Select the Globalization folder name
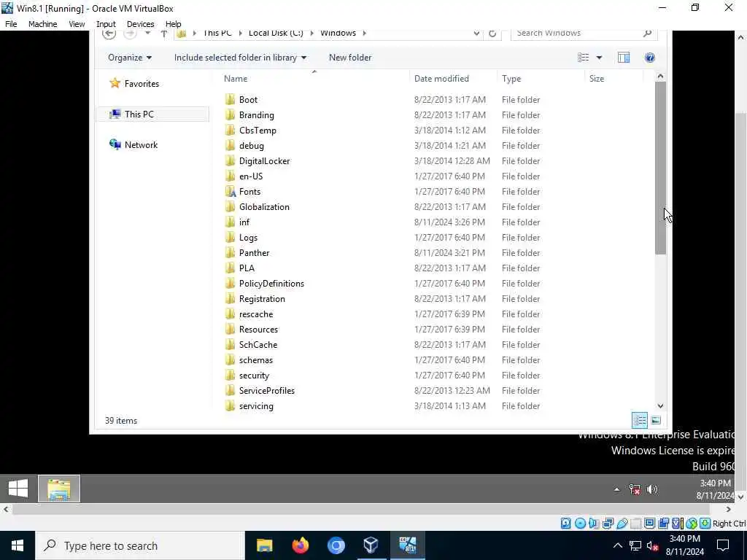The width and height of the screenshot is (747, 560). (x=264, y=207)
